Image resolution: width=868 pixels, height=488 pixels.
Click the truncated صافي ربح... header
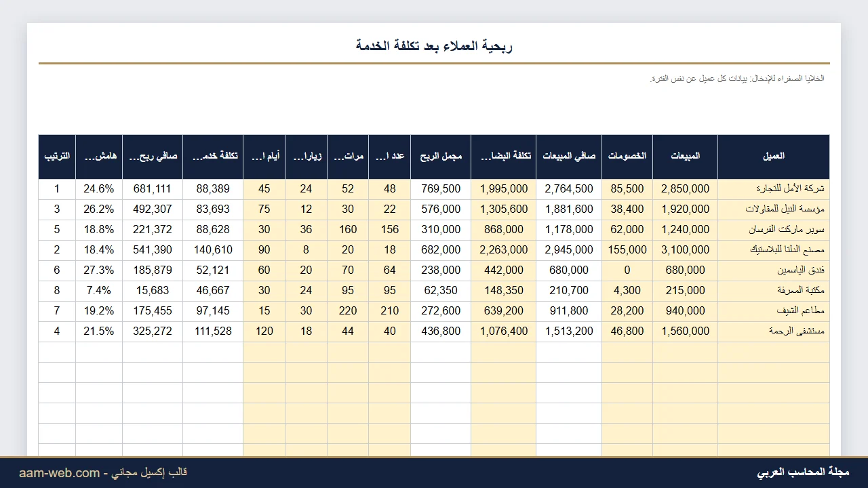[x=153, y=156]
